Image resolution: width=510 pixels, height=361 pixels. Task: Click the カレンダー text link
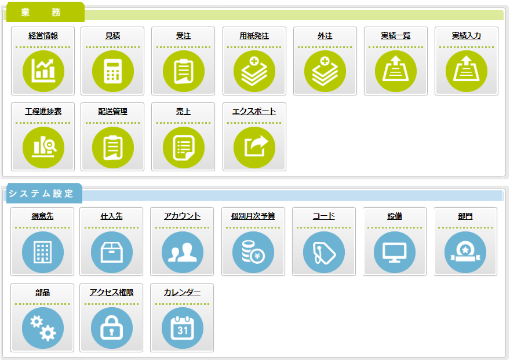pos(182,292)
